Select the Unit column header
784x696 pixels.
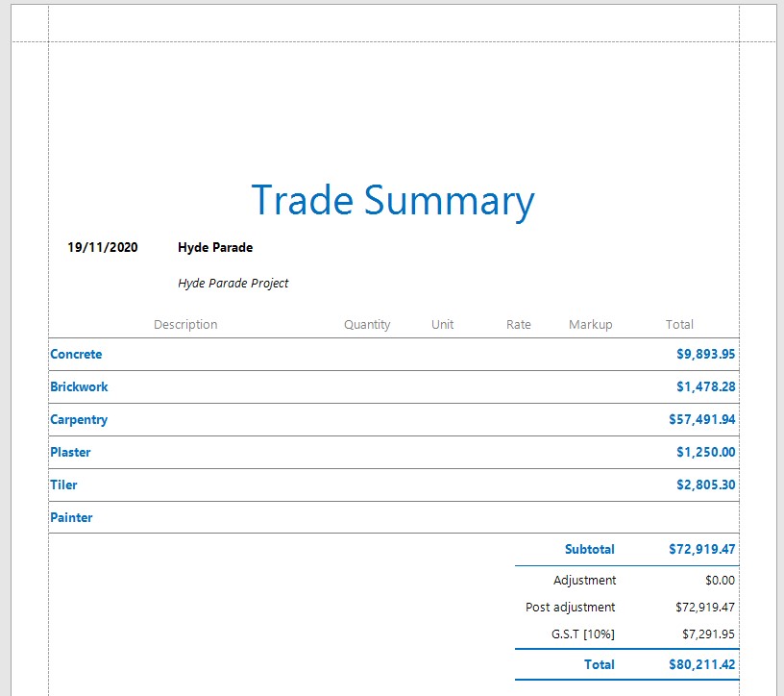point(442,325)
